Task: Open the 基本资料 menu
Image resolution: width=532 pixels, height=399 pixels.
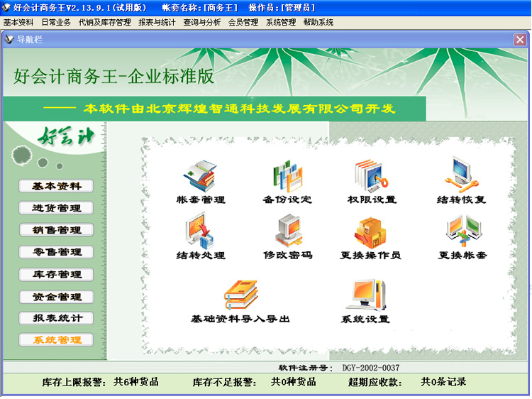Action: [x=18, y=23]
